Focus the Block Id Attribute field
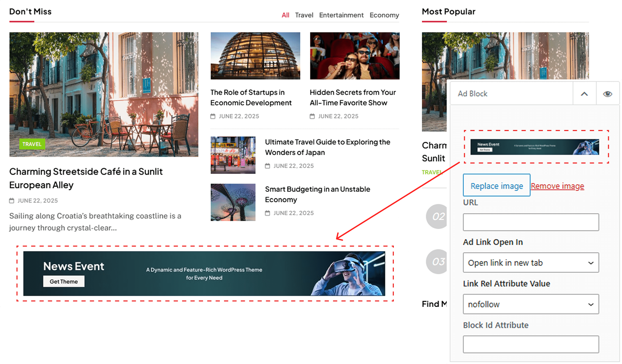 tap(531, 344)
